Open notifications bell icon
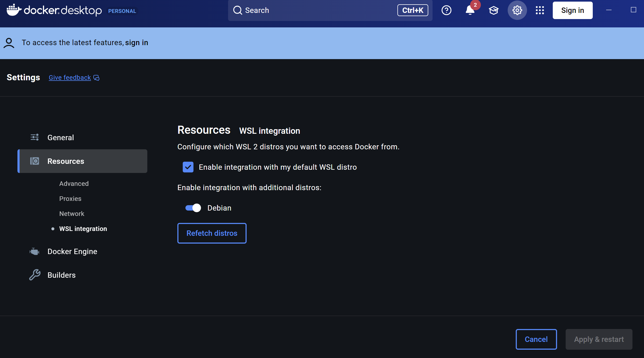The height and width of the screenshot is (358, 644). click(470, 10)
